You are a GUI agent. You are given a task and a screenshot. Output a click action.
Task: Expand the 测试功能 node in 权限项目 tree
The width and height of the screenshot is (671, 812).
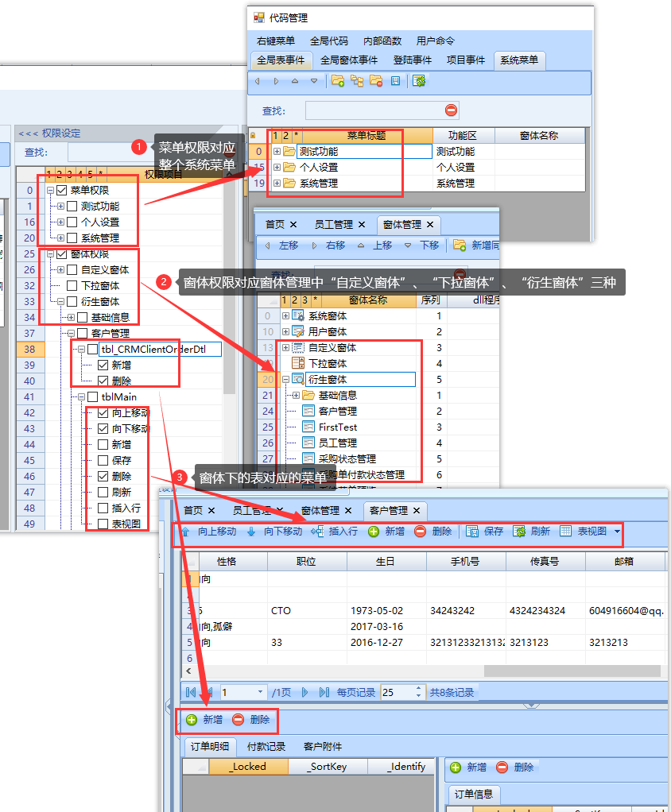[x=60, y=206]
